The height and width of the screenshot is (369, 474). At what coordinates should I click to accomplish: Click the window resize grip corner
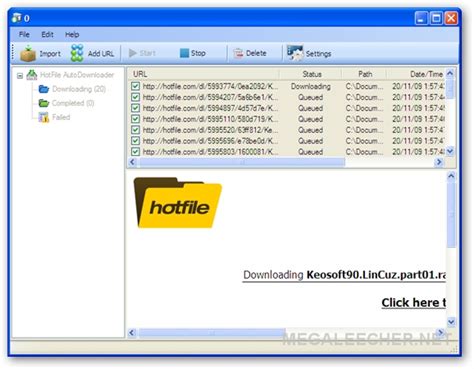454,349
